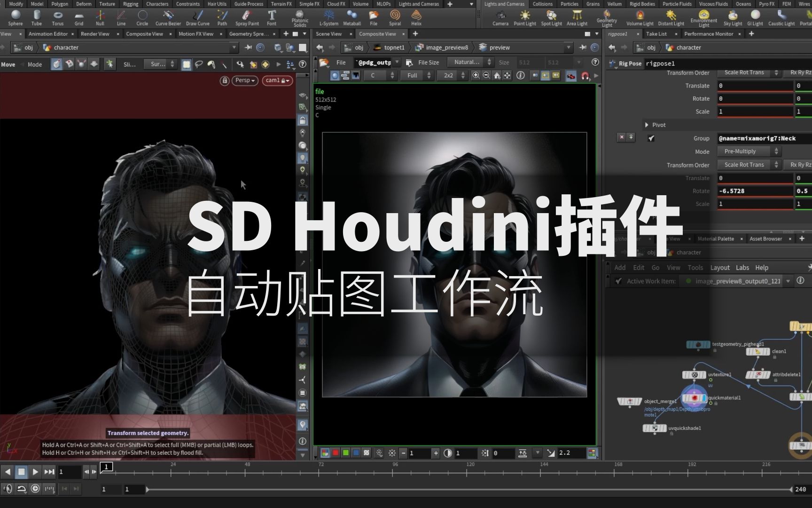
Task: Toggle real-time playback clock button
Action: pos(35,489)
